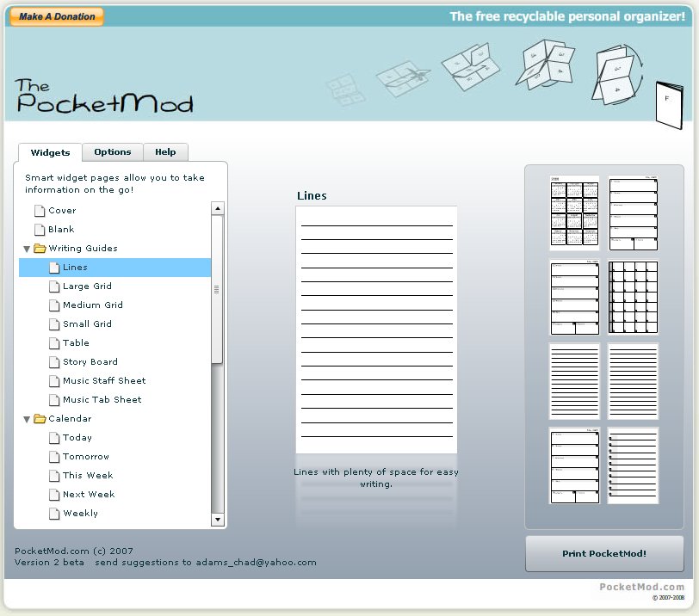This screenshot has height=616, width=699.
Task: Click the Story Board page icon
Action: tap(54, 362)
